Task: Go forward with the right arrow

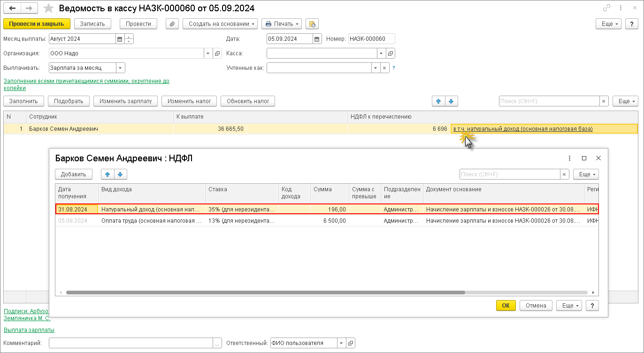Action: pos(29,8)
